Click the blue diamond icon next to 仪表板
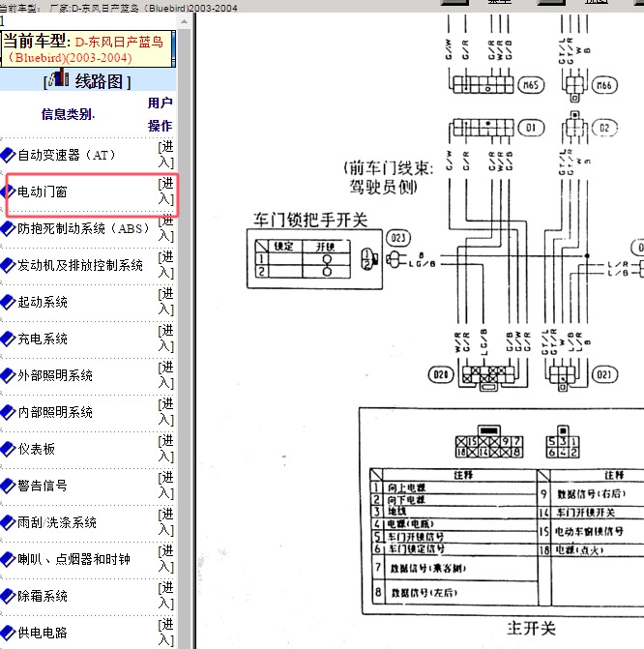 click(x=8, y=449)
